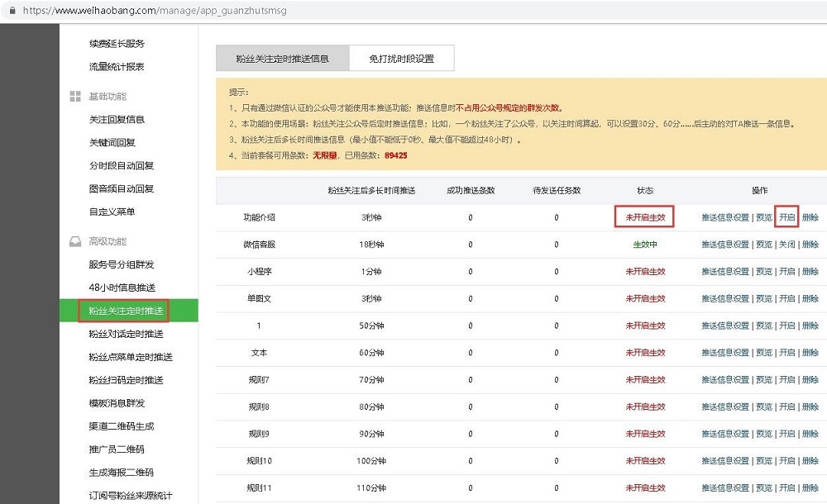827x504 pixels.
Task: Click the 生效中 status of 微信客服
Action: [645, 244]
